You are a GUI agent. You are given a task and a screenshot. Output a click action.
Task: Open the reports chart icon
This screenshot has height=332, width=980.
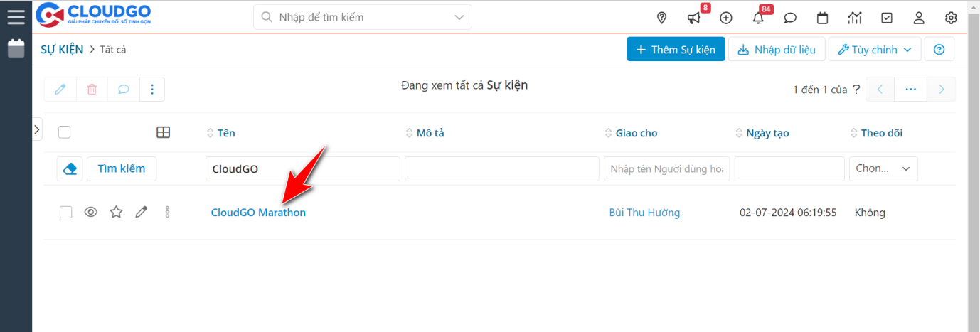[x=855, y=18]
